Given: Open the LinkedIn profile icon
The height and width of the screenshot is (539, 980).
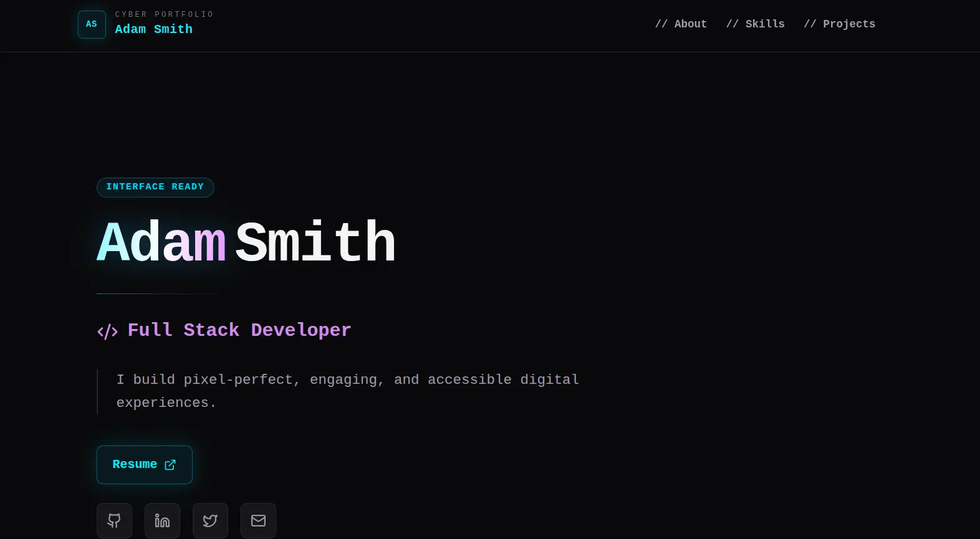Looking at the screenshot, I should tap(162, 520).
